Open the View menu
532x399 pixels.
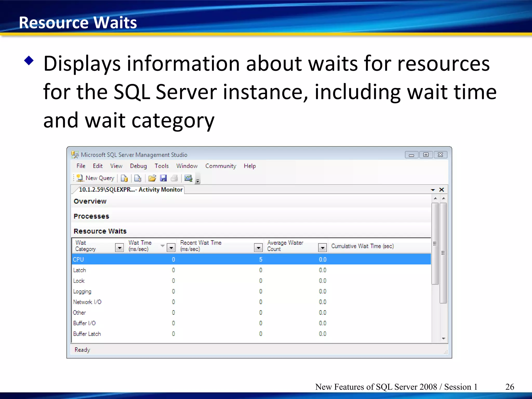[116, 166]
